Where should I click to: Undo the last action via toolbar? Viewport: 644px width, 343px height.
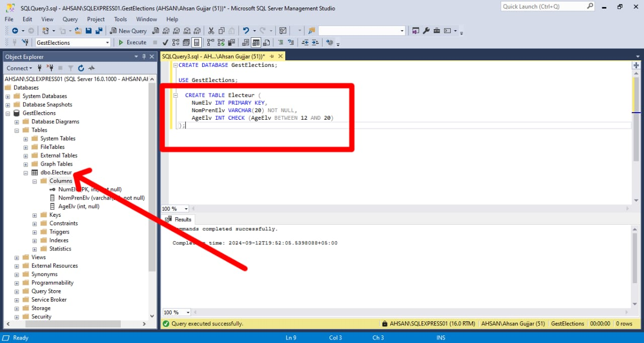tap(246, 31)
